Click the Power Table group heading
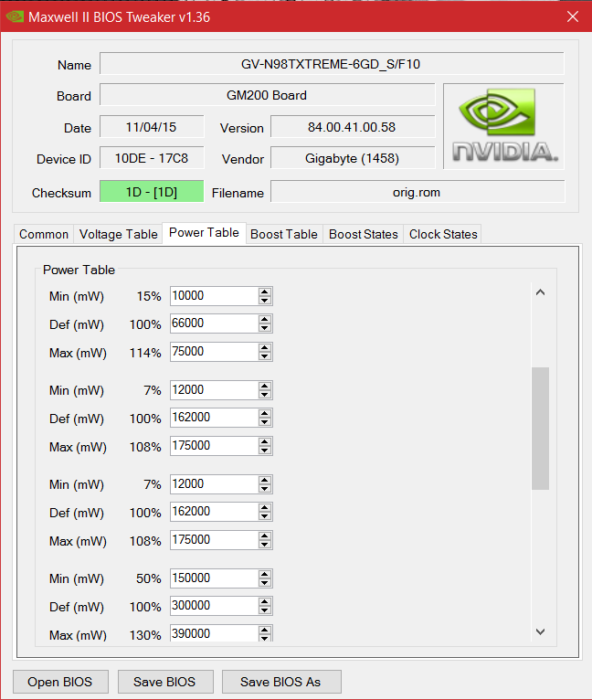 pos(79,270)
